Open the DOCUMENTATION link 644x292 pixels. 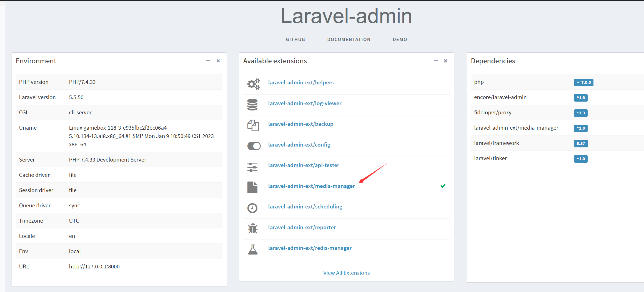tap(349, 39)
